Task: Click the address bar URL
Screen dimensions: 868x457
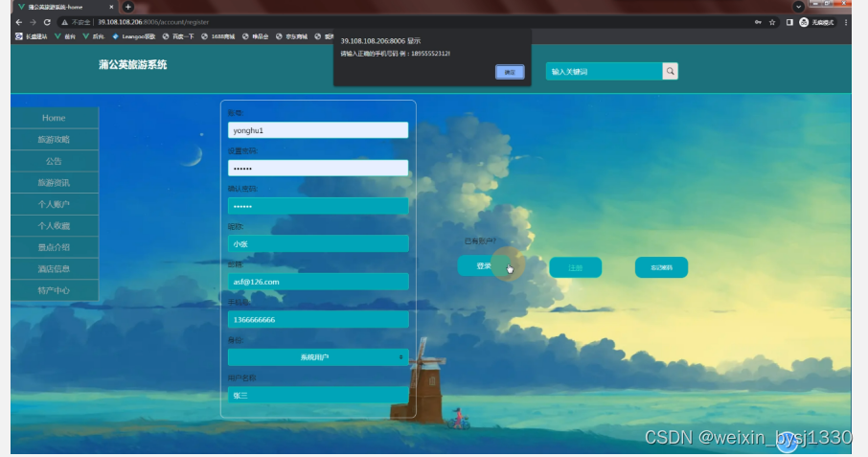Action: point(153,22)
